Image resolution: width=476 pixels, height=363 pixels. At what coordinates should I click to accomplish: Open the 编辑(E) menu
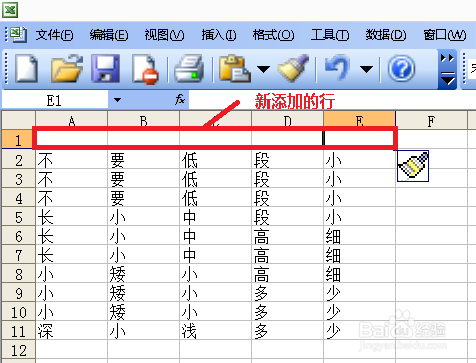pyautogui.click(x=109, y=35)
